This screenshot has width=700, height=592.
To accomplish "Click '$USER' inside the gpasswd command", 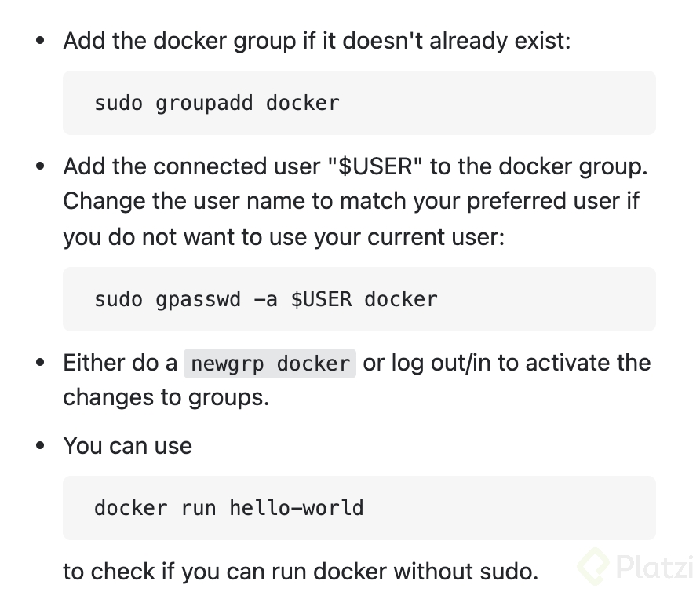I will tap(322, 299).
